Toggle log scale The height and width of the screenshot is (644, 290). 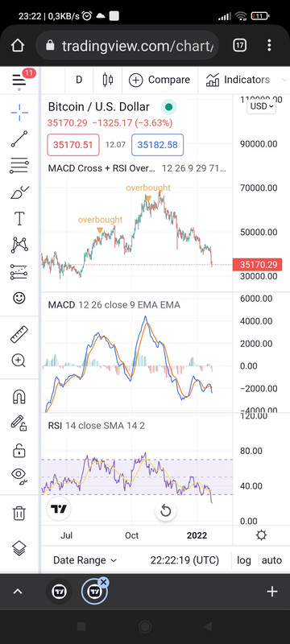click(x=244, y=560)
